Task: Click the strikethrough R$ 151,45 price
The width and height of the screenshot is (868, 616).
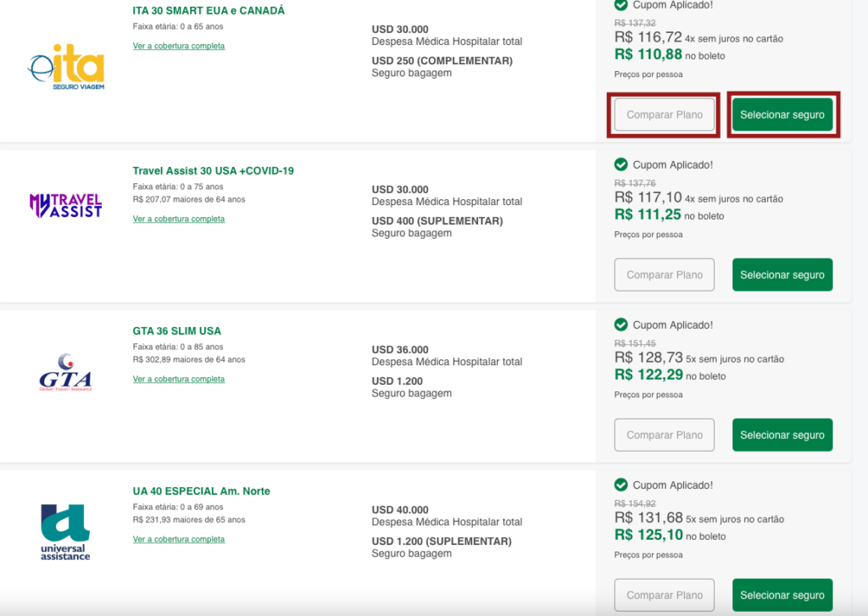Action: (x=635, y=343)
